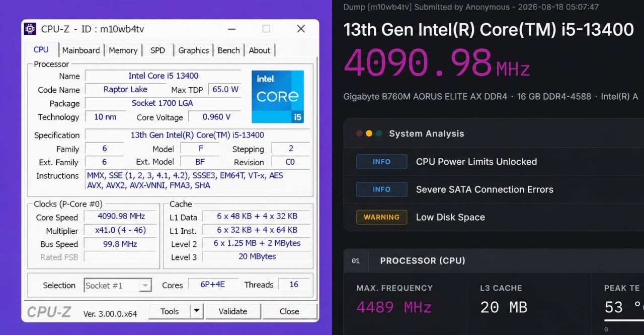Click the Raptor Lake code name value
The width and height of the screenshot is (644, 335).
click(x=125, y=89)
